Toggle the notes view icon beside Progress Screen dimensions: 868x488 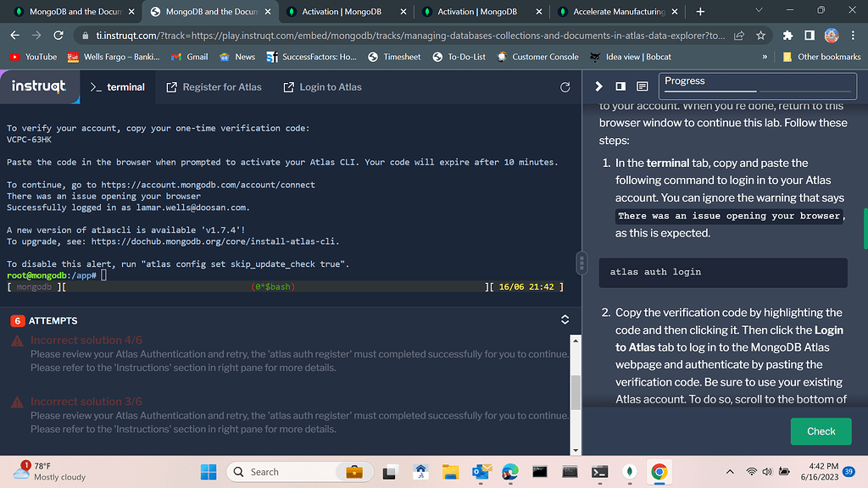pos(642,86)
